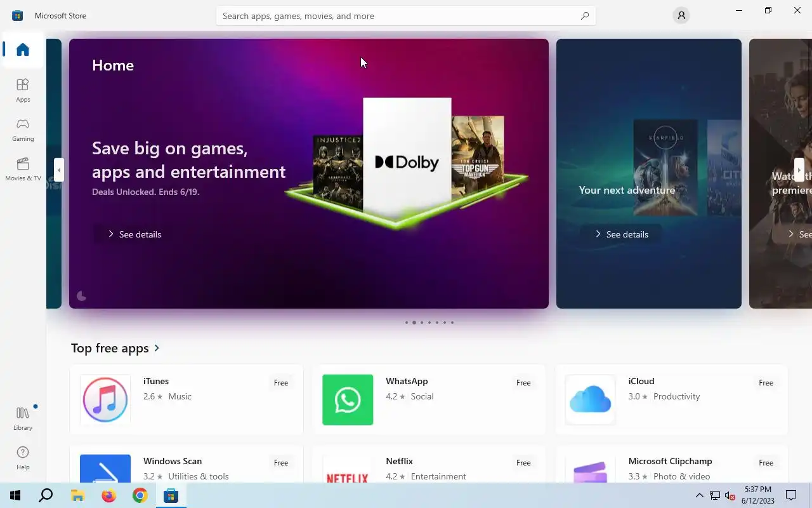Open the WhatsApp app icon

(x=348, y=399)
